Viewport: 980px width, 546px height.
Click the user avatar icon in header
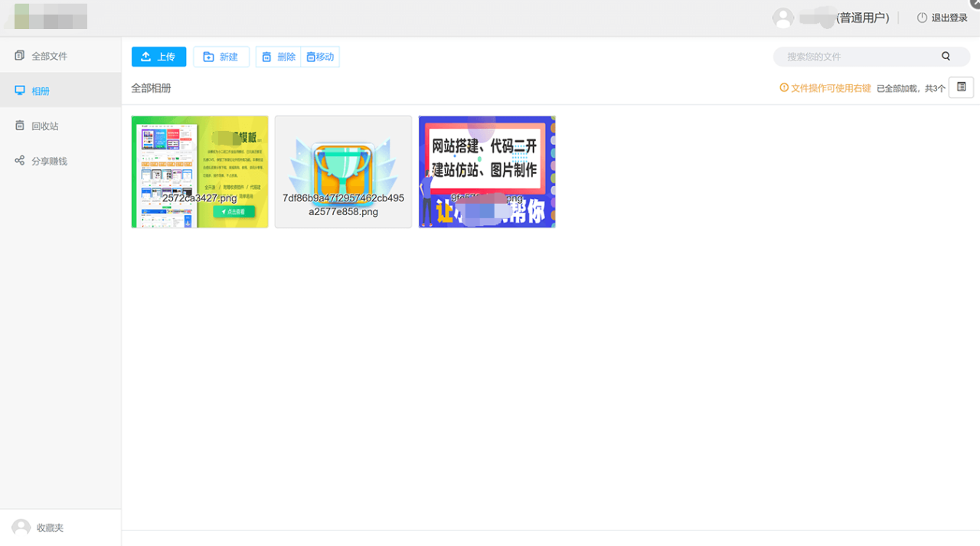click(782, 18)
